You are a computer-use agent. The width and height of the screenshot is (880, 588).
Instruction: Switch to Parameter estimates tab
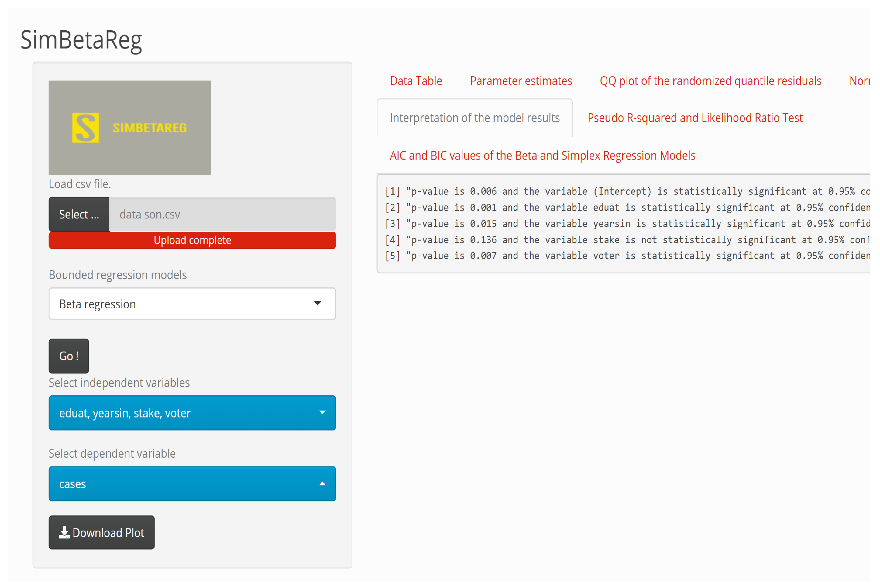521,81
